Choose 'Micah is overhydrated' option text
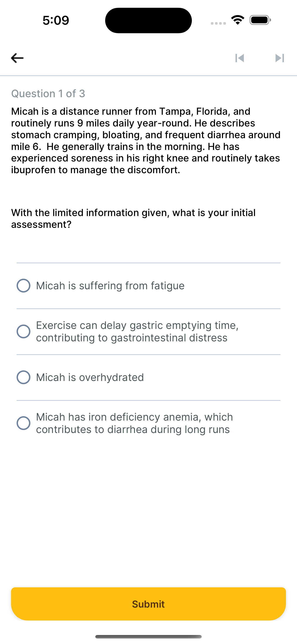Screen dimensions: 297x644 click(90, 377)
